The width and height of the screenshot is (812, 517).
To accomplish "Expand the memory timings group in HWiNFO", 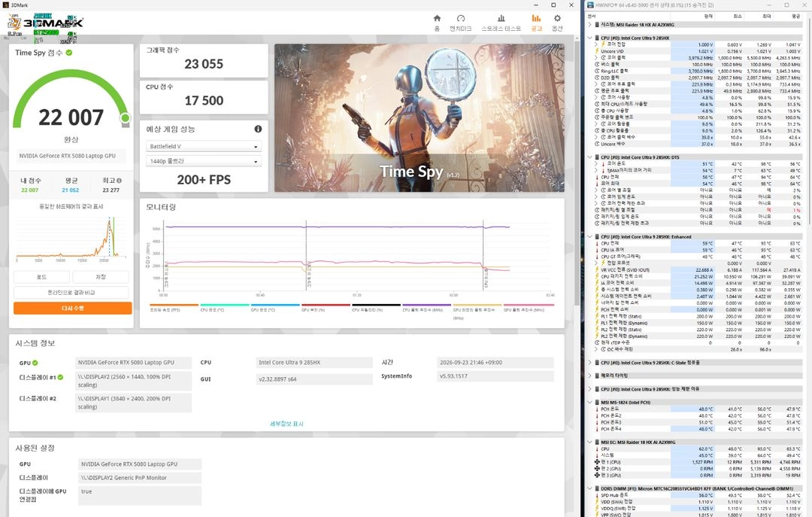I will (x=590, y=376).
